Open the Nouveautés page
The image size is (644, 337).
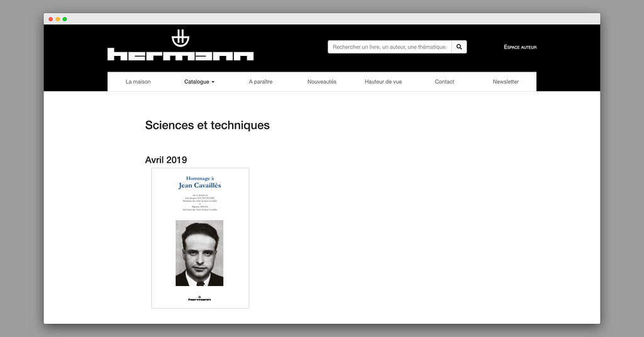pyautogui.click(x=321, y=82)
